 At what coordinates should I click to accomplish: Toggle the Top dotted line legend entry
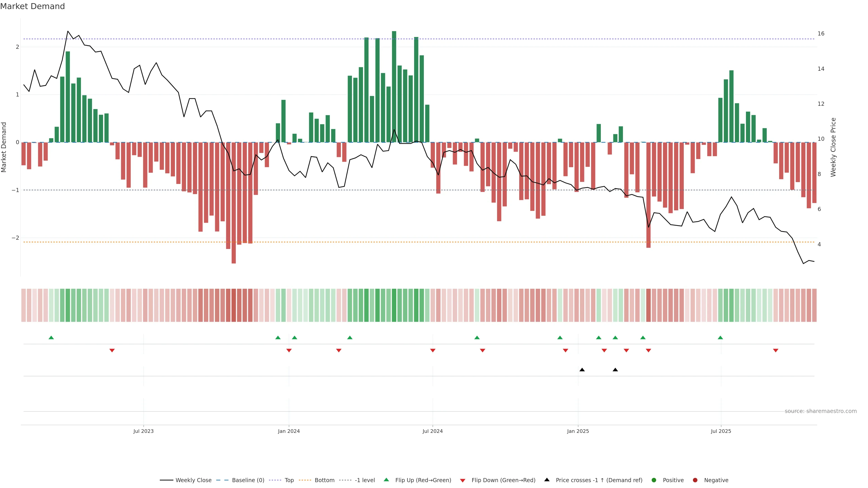tap(289, 480)
